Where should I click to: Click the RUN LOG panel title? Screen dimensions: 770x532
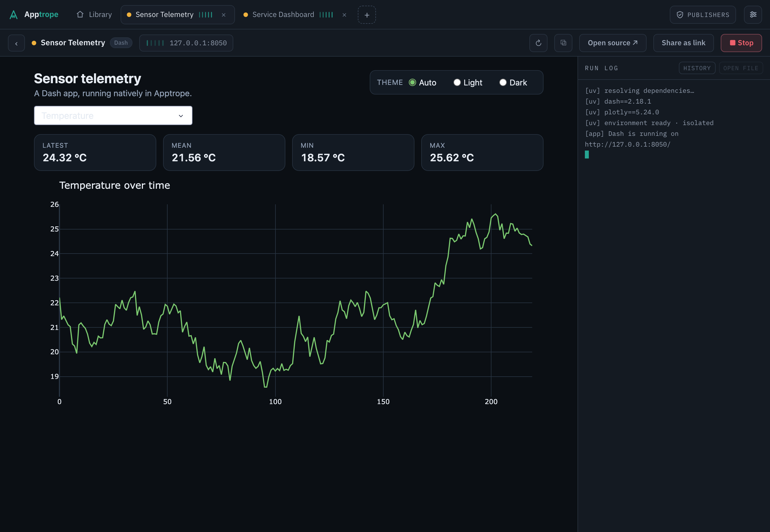tap(602, 68)
